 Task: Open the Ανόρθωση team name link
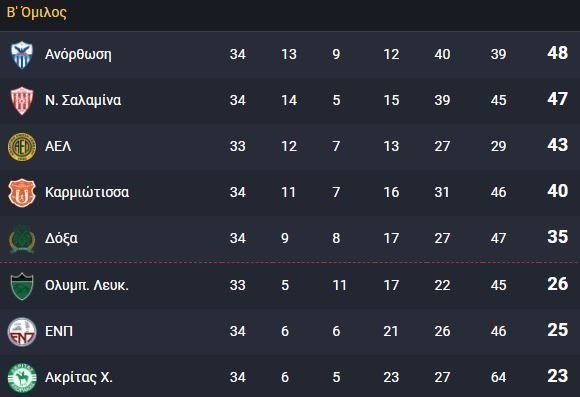(x=78, y=54)
